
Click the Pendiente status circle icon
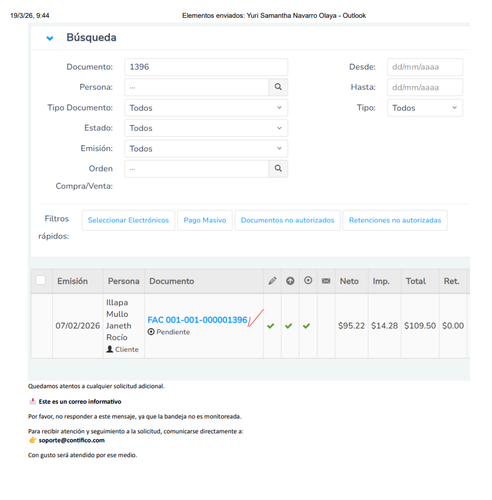[151, 332]
